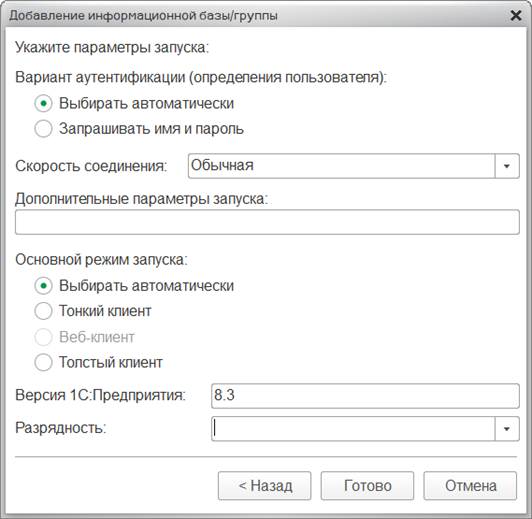Click inside the 'Разрядность' combo field
This screenshot has height=519, width=532.
click(353, 429)
